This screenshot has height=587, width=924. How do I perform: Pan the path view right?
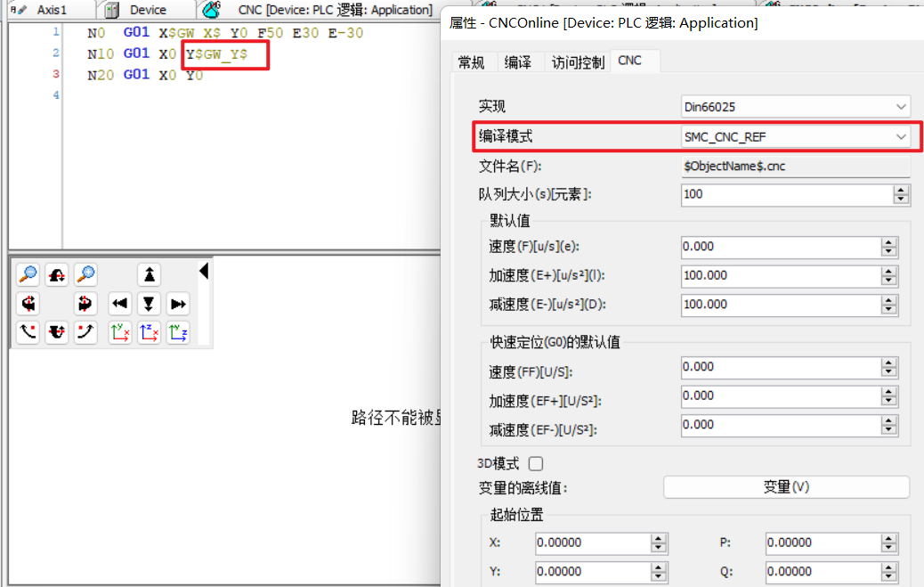(178, 305)
